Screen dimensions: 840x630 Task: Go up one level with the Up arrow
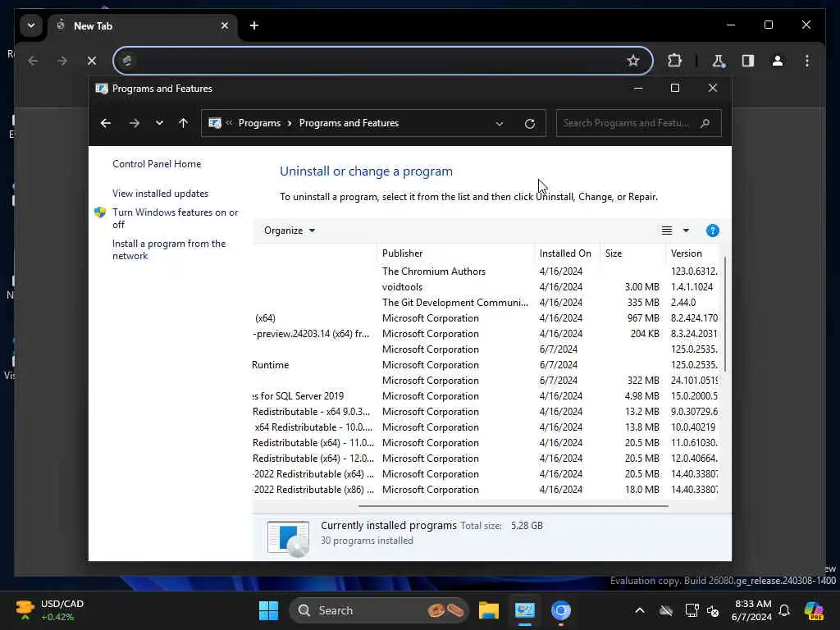(183, 123)
